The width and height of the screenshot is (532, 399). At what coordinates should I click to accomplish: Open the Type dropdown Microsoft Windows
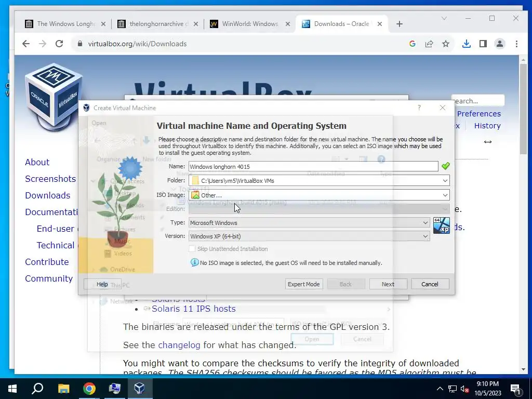pyautogui.click(x=309, y=223)
